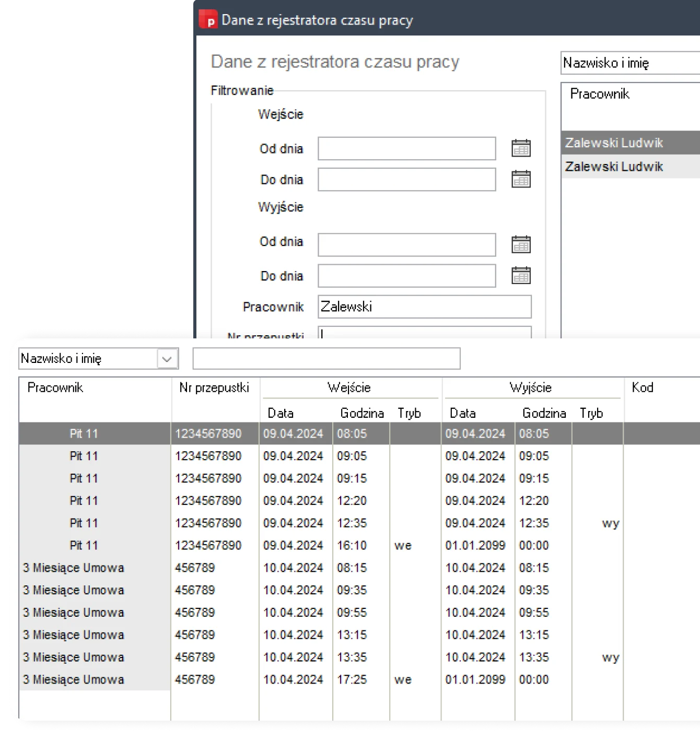Click the Wejście time 17:25 cell

click(352, 680)
